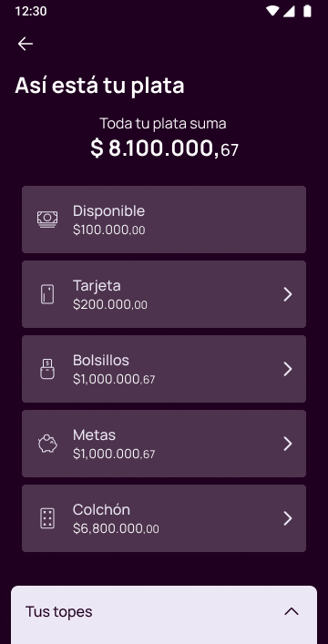The image size is (328, 644).
Task: Click the mattress icon beside Colchón
Action: (x=47, y=518)
